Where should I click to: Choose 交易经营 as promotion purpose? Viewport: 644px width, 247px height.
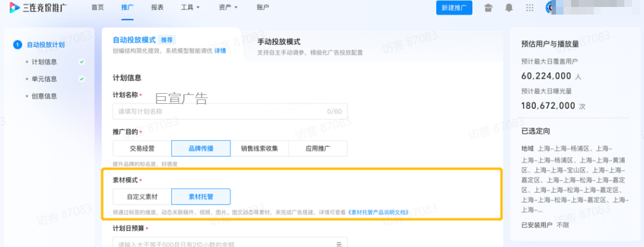[x=142, y=148]
